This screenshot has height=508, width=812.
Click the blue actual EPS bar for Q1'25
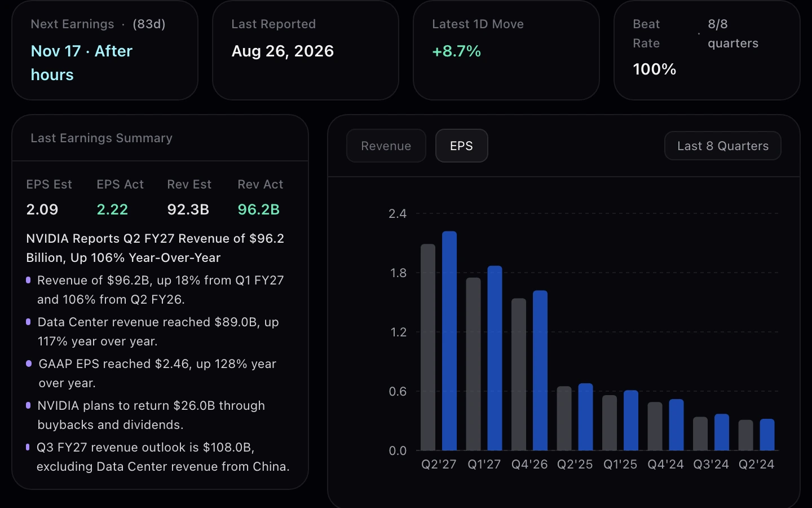[x=631, y=420]
